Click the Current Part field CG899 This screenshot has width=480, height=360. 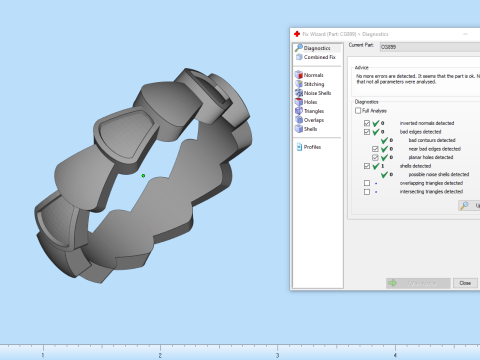pyautogui.click(x=430, y=47)
